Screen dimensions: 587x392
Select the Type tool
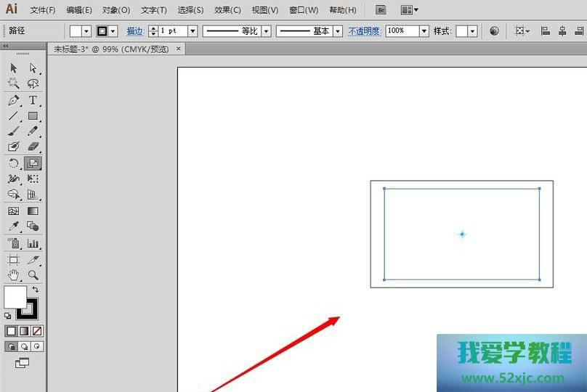(33, 100)
